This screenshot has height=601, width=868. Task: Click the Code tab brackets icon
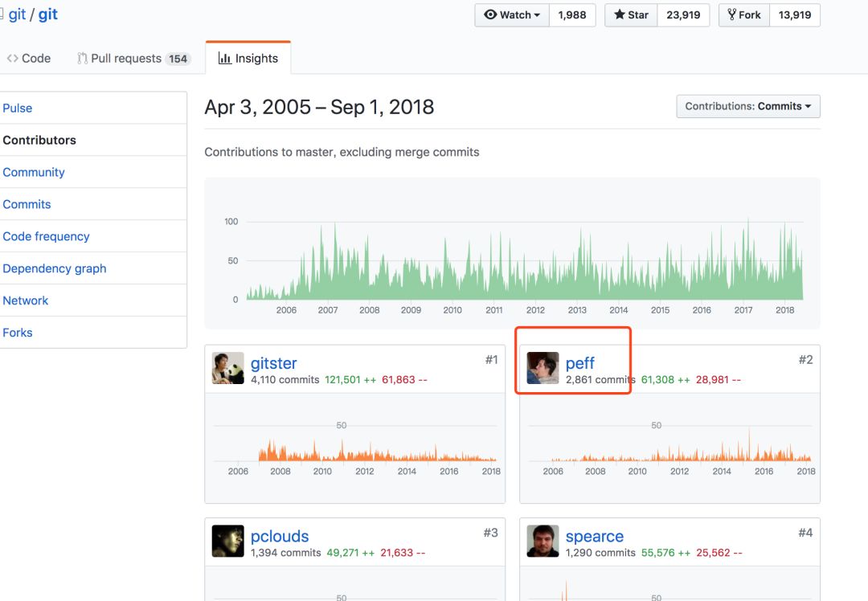click(12, 58)
